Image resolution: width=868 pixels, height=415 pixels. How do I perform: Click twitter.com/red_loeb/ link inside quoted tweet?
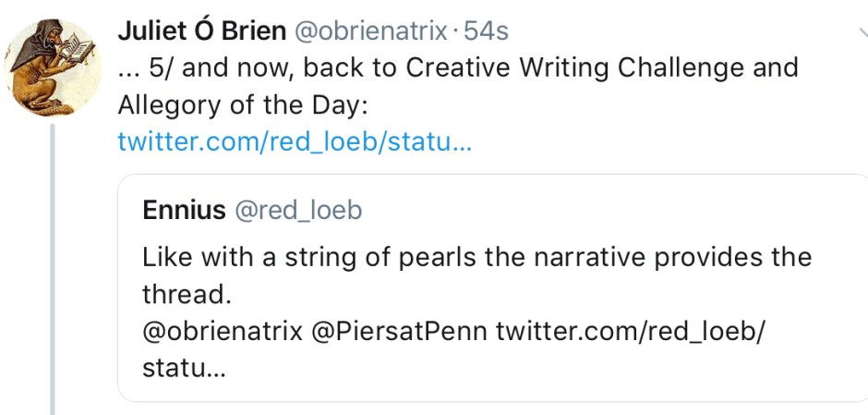click(x=631, y=330)
